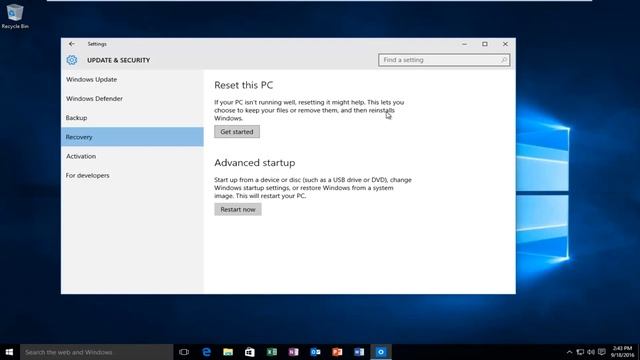The image size is (640, 360).
Task: Show hidden system tray icons
Action: click(x=569, y=352)
